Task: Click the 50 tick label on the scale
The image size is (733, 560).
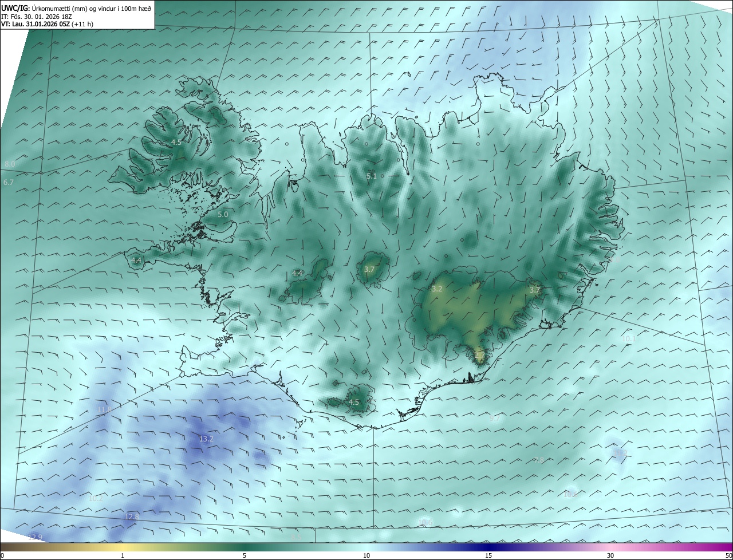Action: [x=728, y=555]
